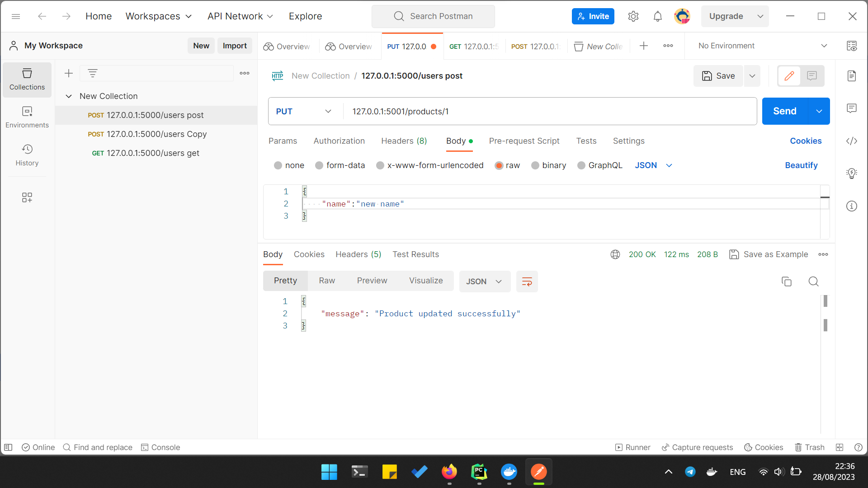Switch to the Authorization tab
868x488 pixels.
[339, 141]
